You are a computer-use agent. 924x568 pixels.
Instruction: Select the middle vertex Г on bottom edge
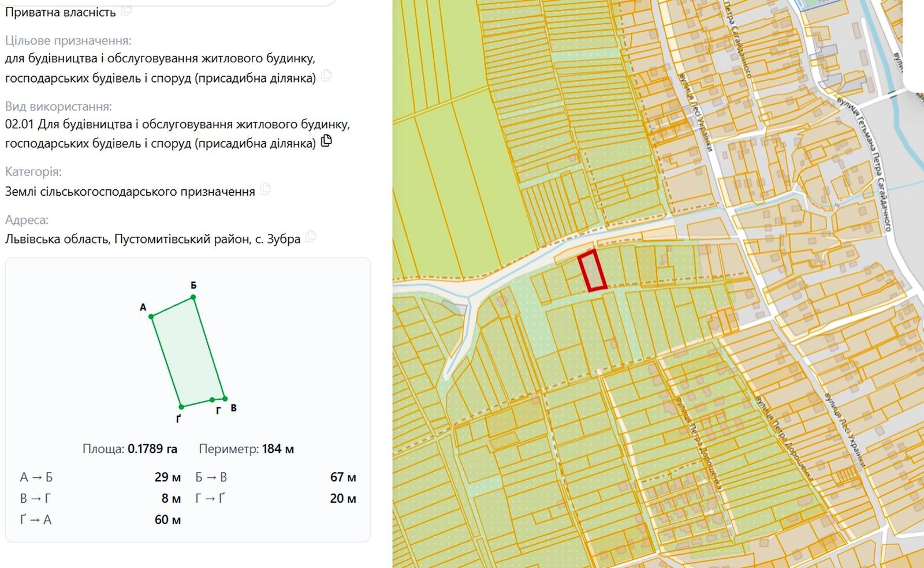(x=213, y=399)
